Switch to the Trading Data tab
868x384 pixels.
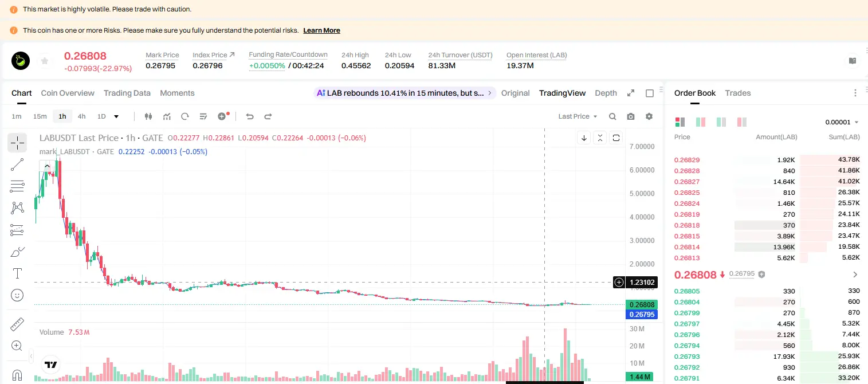[x=127, y=93]
